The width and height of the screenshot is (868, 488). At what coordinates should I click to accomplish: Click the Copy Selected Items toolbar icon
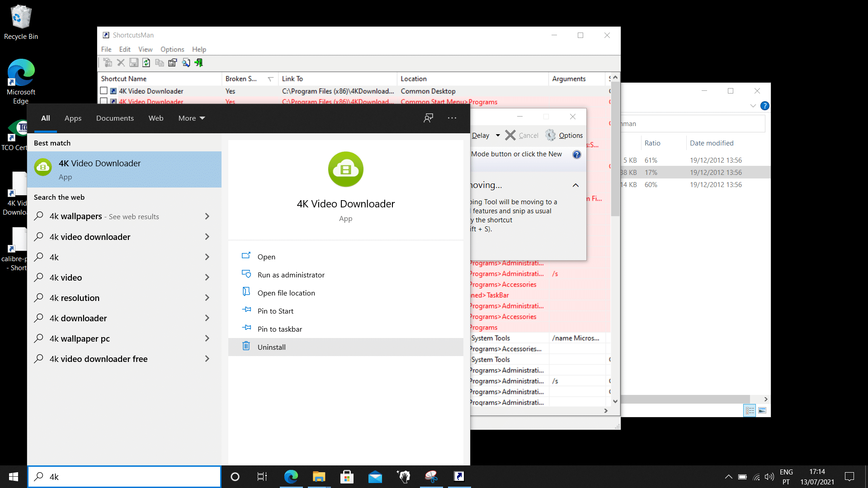[160, 63]
